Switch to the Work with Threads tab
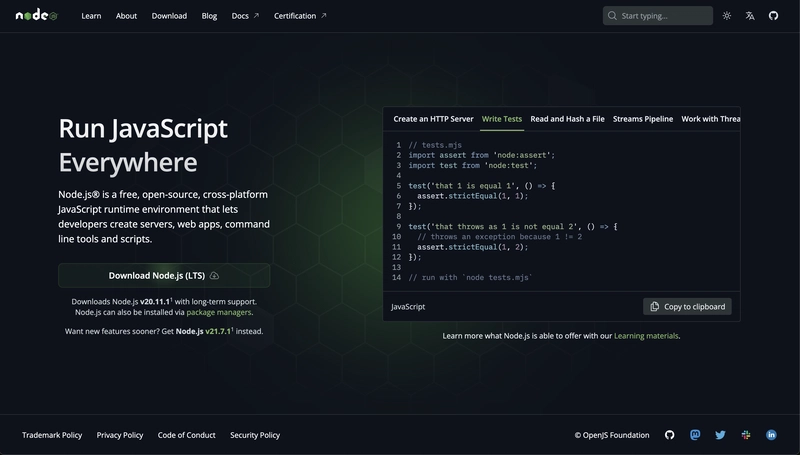The width and height of the screenshot is (800, 455). click(711, 119)
